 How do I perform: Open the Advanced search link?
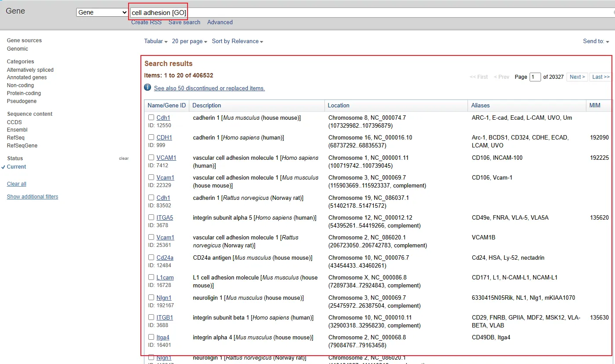click(x=220, y=22)
